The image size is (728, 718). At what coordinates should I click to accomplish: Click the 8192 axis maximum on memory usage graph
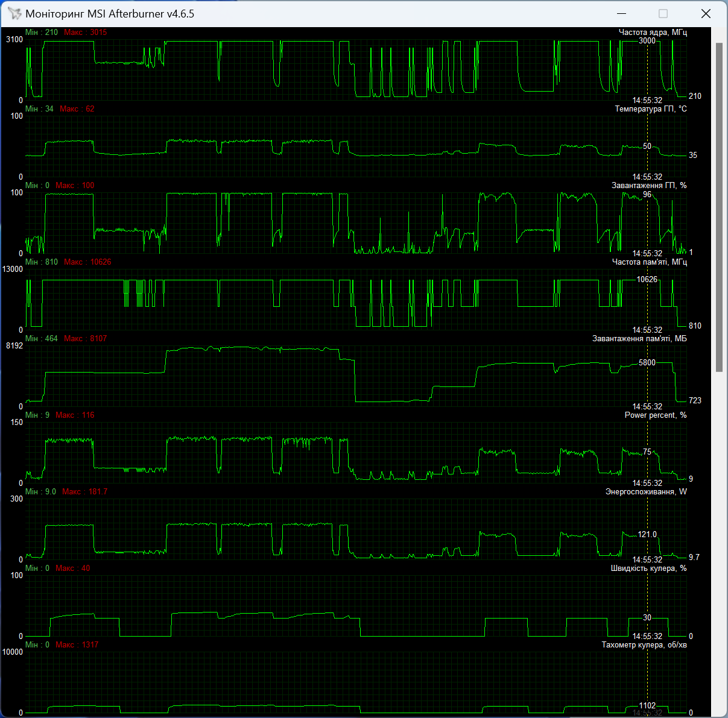(14, 346)
